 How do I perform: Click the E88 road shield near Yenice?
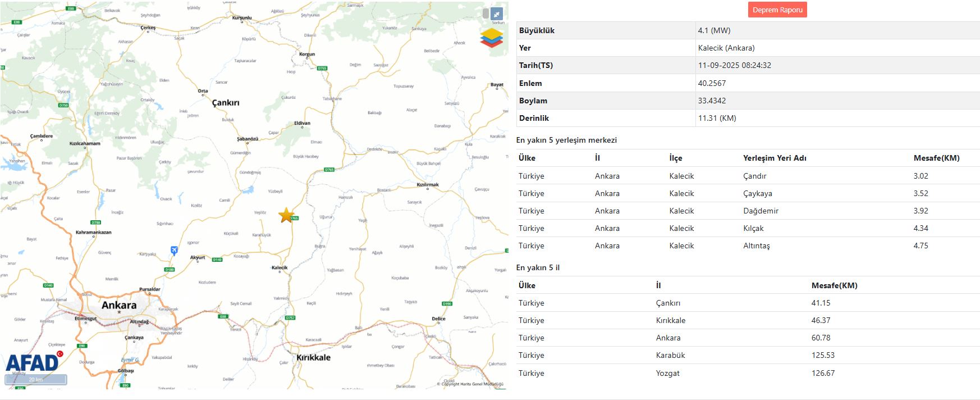coord(223,316)
